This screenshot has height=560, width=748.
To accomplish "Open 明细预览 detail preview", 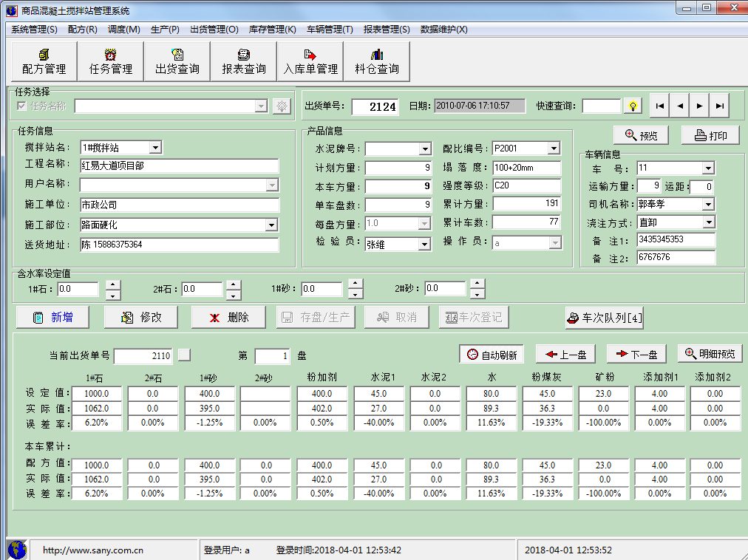I will pyautogui.click(x=710, y=354).
